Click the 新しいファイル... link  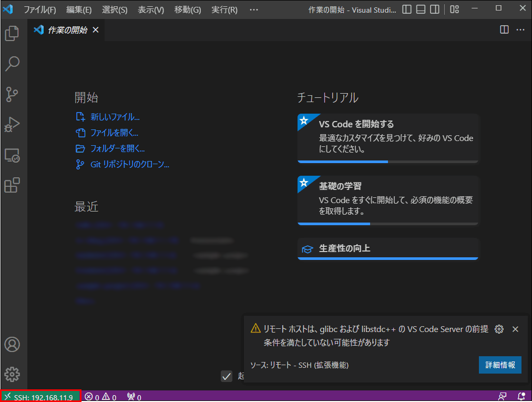click(x=115, y=117)
